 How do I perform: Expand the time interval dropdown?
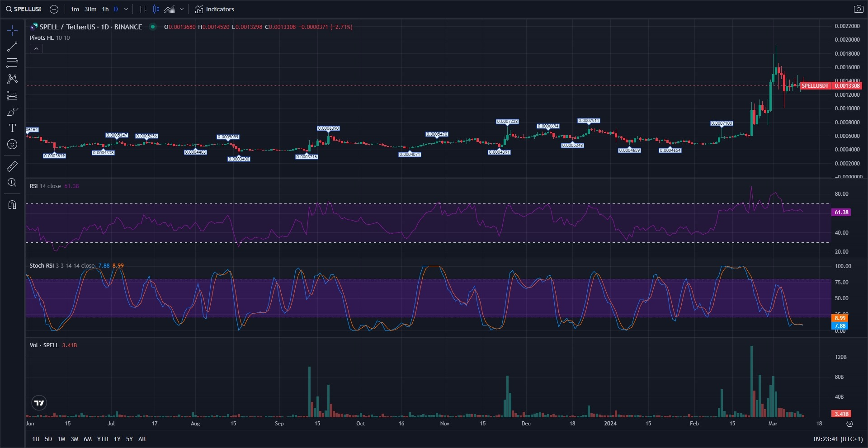[126, 9]
